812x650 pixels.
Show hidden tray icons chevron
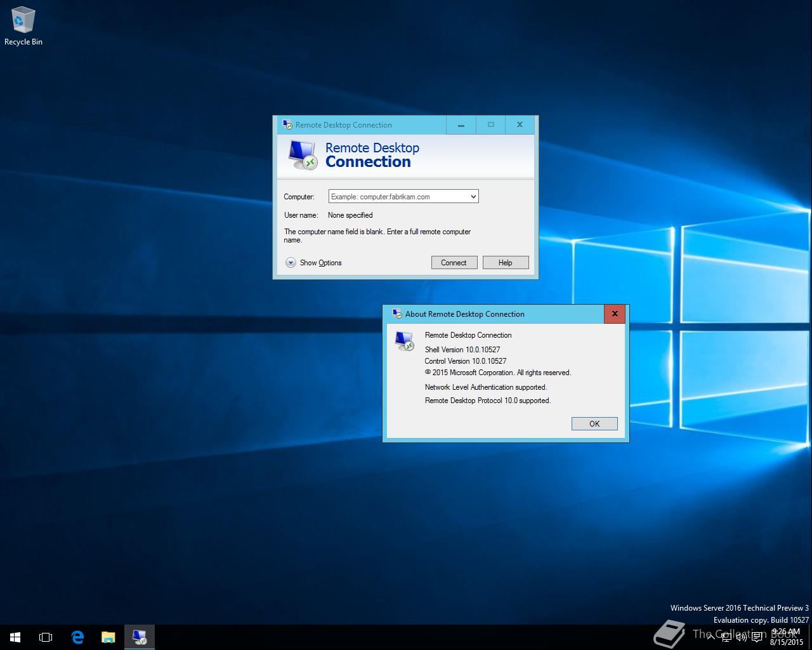(x=710, y=637)
